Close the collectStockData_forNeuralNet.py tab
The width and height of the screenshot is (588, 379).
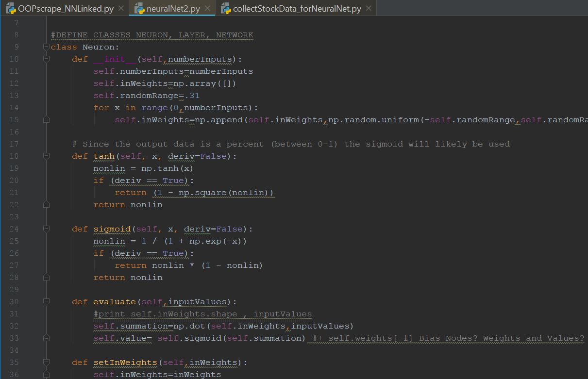click(369, 8)
